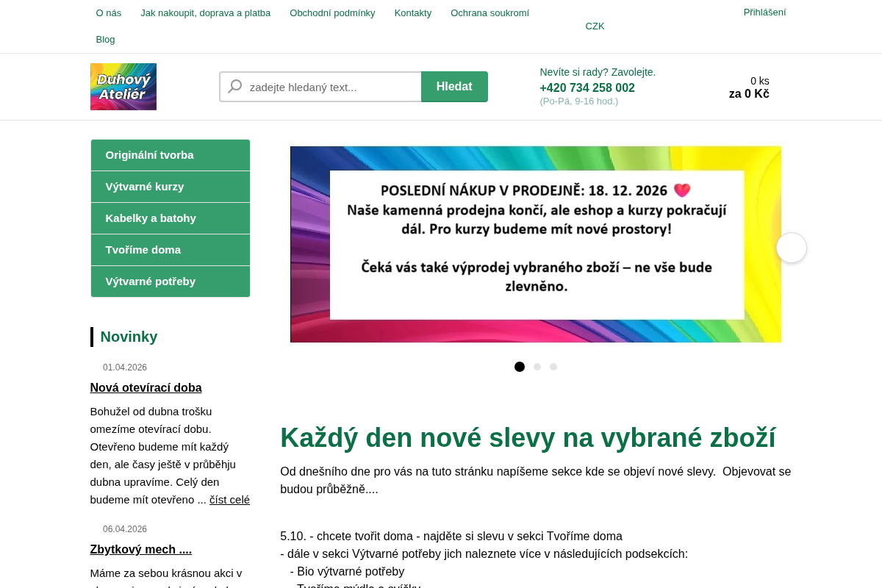Click the date 01.04.2026

(x=125, y=367)
